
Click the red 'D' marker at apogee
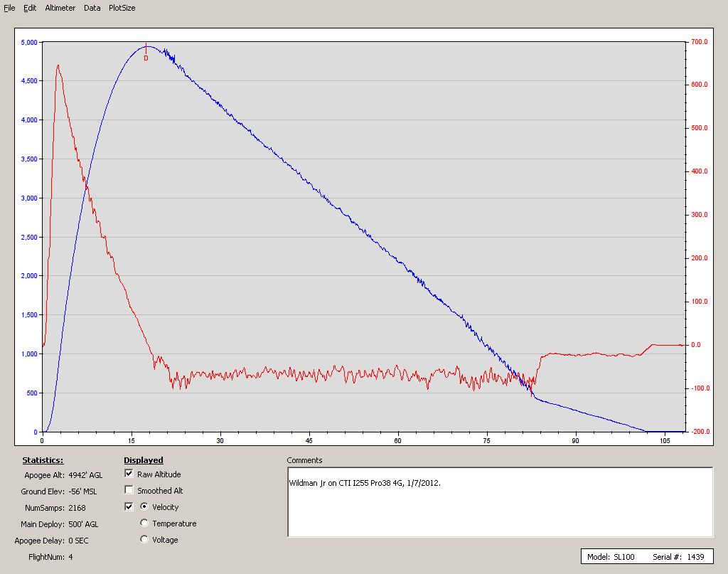[146, 58]
